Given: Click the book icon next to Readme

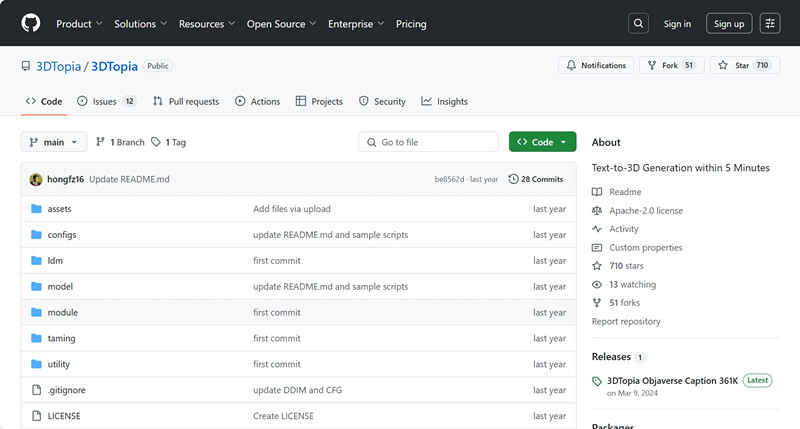Looking at the screenshot, I should tap(597, 192).
